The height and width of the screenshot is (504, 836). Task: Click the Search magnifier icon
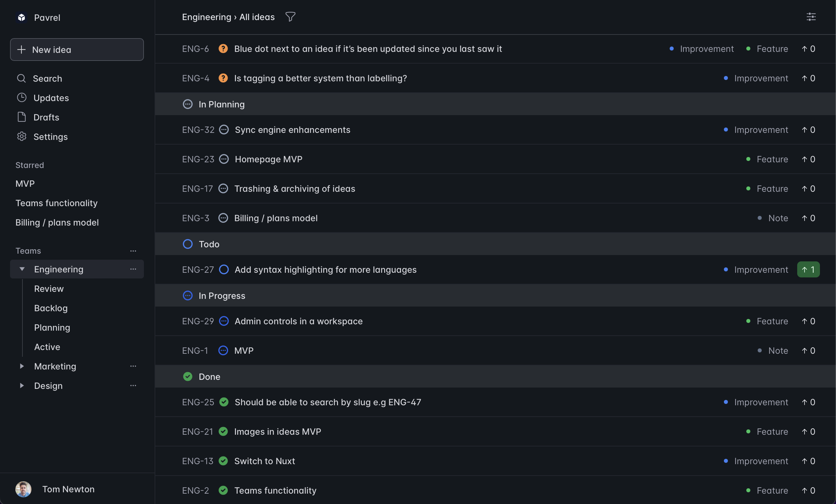[21, 78]
